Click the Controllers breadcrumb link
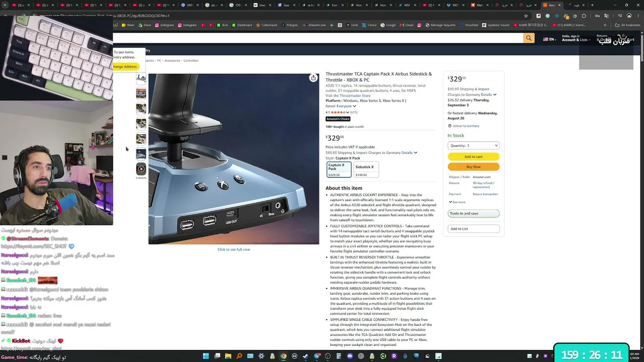644x362 pixels. 191,61
